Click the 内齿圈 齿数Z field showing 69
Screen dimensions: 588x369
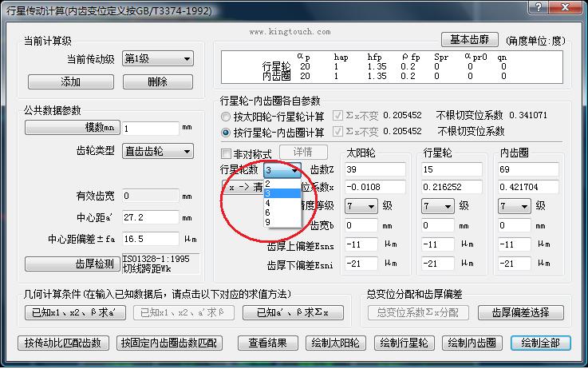point(528,169)
